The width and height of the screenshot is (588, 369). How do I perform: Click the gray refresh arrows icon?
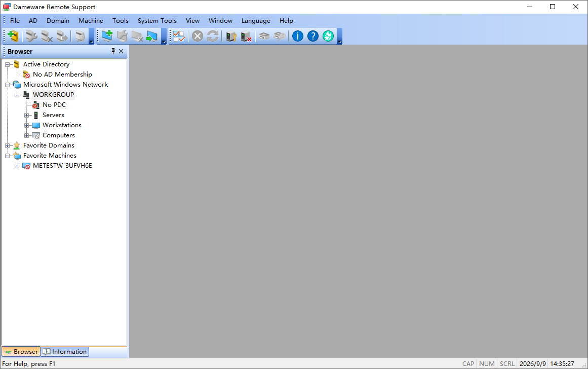click(213, 36)
